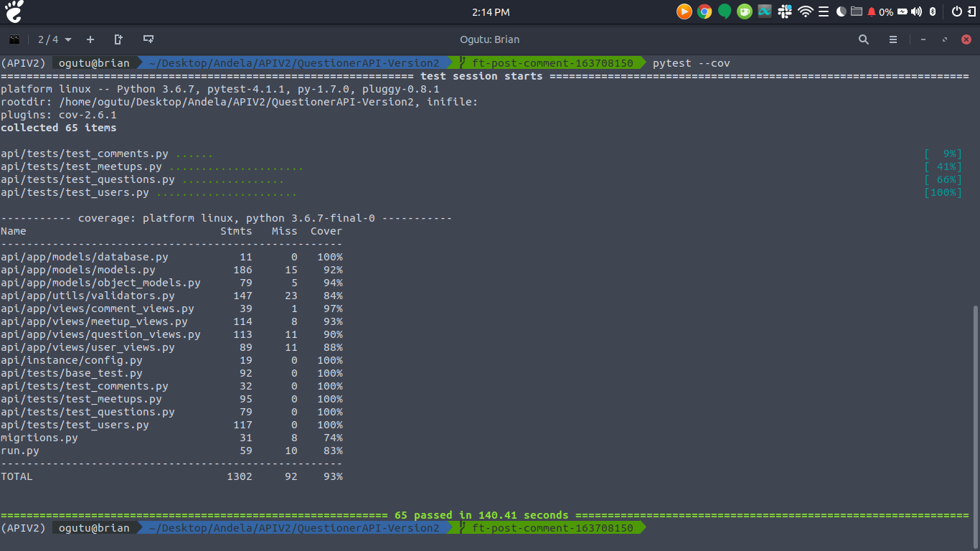
Task: Click api/app/views/user_views.py coverage row
Action: tap(171, 347)
